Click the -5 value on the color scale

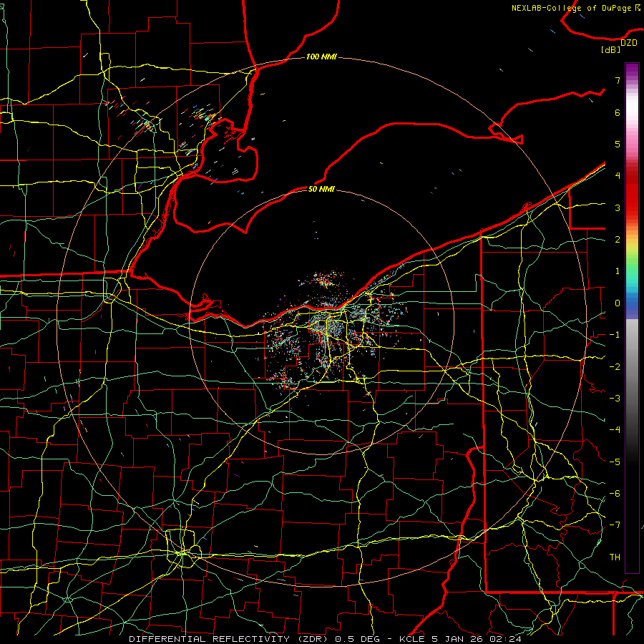[615, 462]
